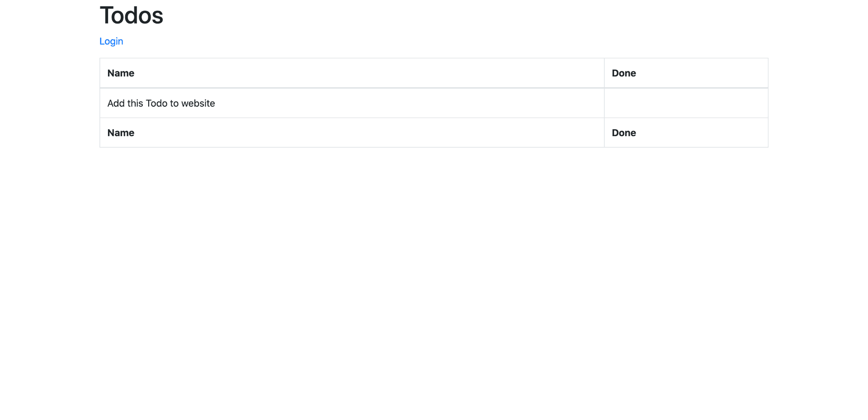The width and height of the screenshot is (868, 420).
Task: Click the word Todos at the top
Action: pos(131,16)
